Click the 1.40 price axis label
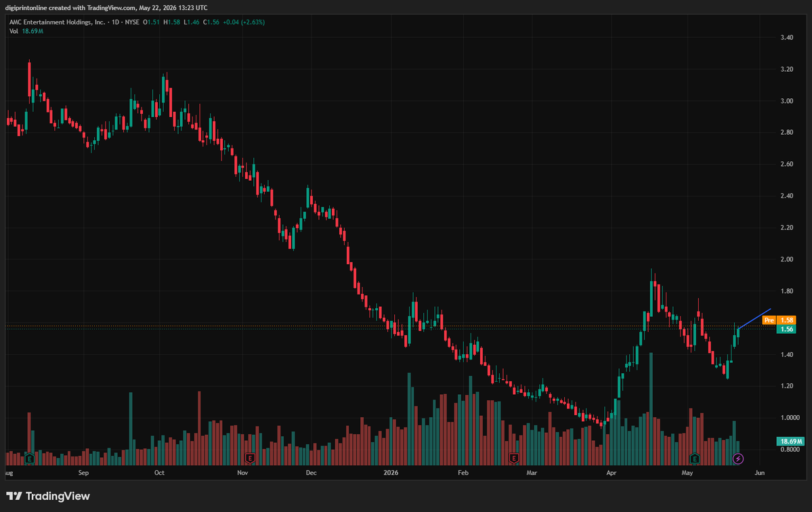Viewport: 812px width, 512px height. tap(787, 355)
